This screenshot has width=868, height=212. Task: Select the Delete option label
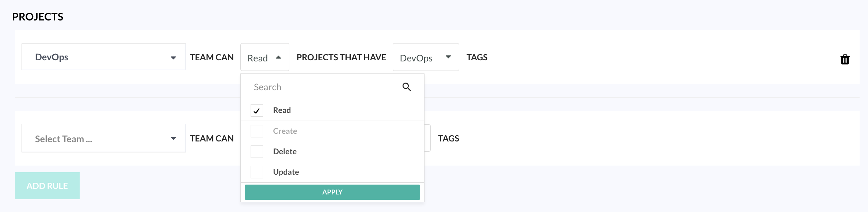coord(285,152)
